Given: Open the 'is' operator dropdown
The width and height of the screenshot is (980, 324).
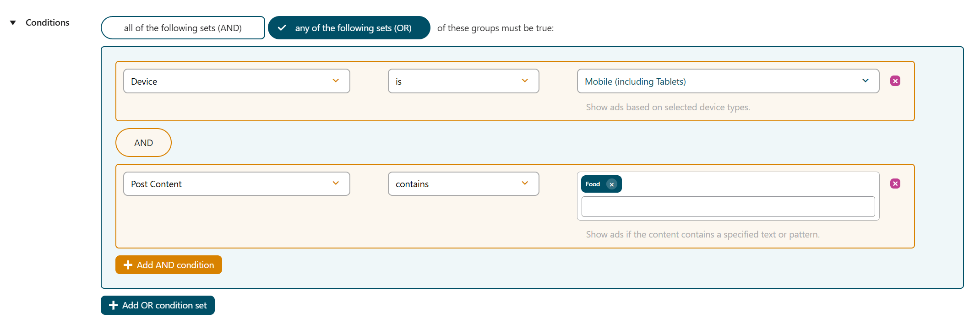Looking at the screenshot, I should click(463, 81).
